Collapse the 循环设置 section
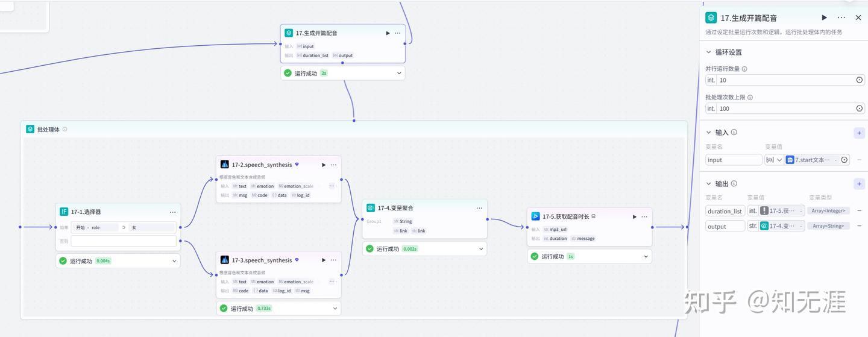Viewport: 868px width, 337px height. [709, 52]
